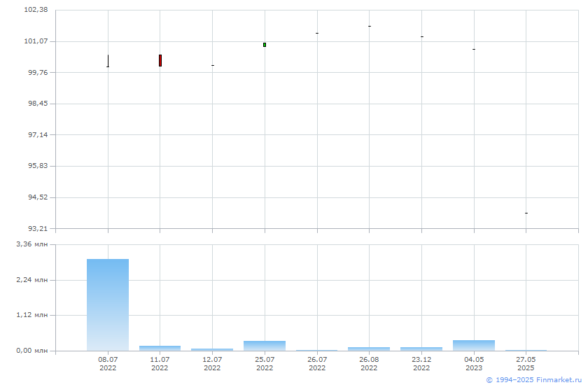The height and width of the screenshot is (385, 588).
Task: Click the price tick mark at 04.05 2023
Action: tap(474, 49)
